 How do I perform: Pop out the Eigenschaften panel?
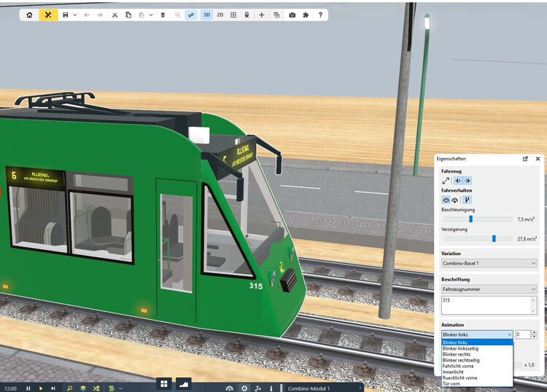[525, 158]
